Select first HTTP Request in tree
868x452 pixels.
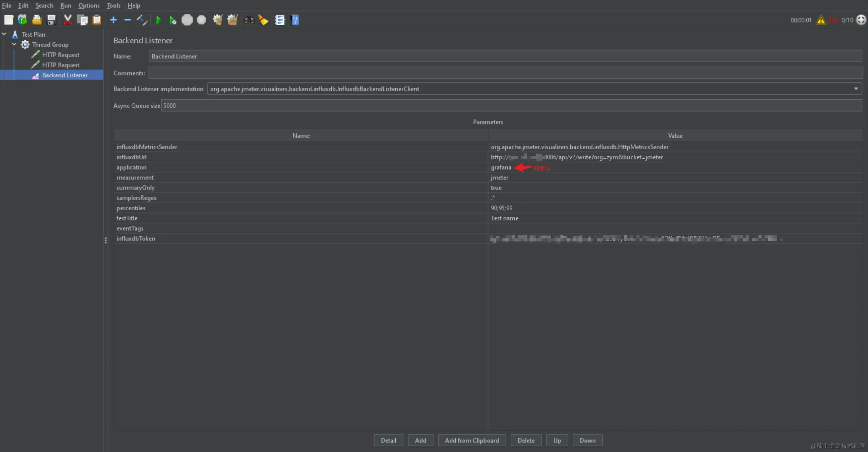(x=60, y=55)
